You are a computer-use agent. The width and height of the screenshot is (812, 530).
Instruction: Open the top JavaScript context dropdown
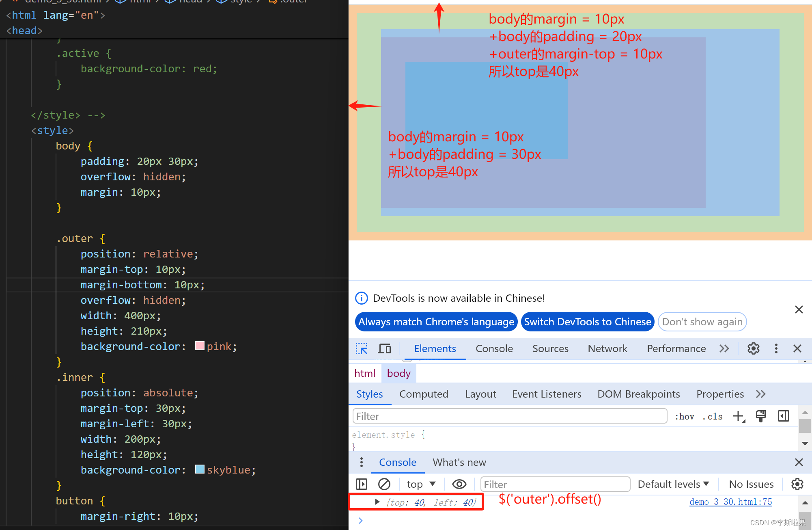(421, 484)
